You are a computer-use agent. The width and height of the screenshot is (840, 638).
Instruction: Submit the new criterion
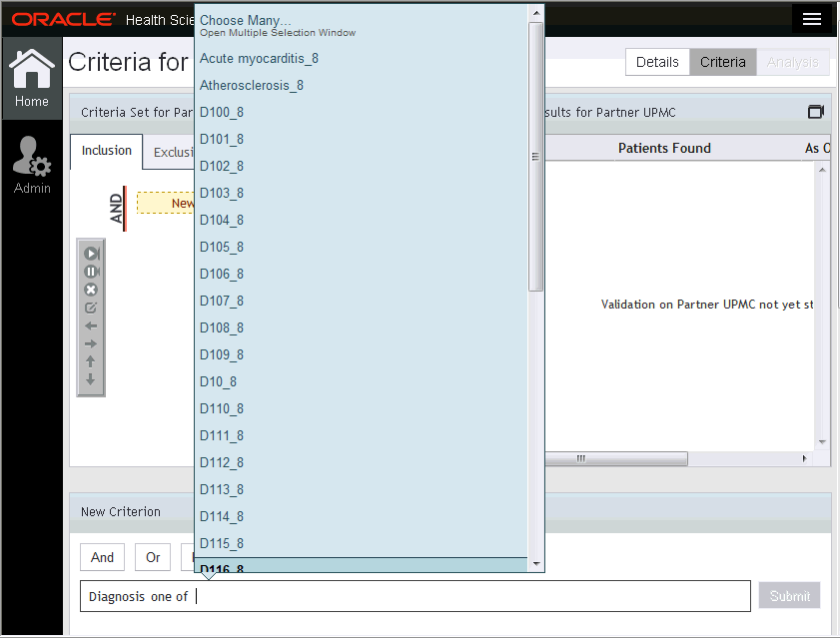pyautogui.click(x=789, y=596)
